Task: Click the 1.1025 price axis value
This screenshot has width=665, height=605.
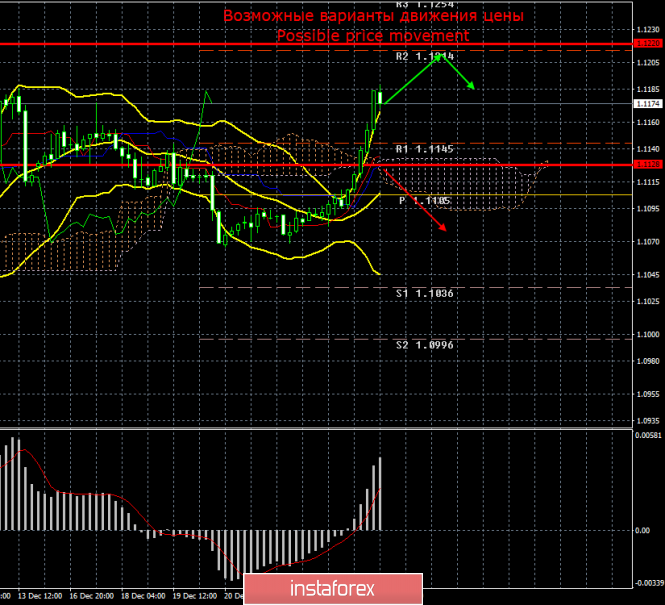Action: tap(648, 301)
